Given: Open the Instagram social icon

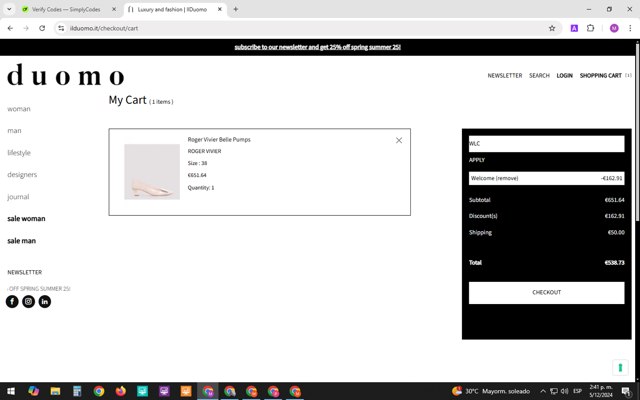Looking at the screenshot, I should tap(29, 302).
